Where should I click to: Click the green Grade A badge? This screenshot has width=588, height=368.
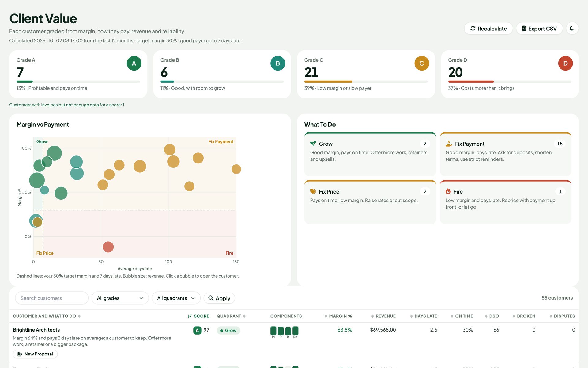pos(134,63)
